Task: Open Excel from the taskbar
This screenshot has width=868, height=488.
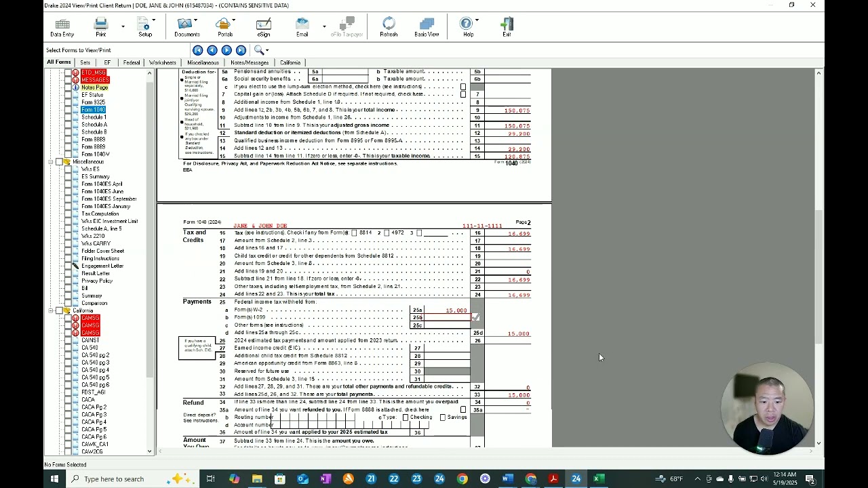Action: (x=599, y=479)
